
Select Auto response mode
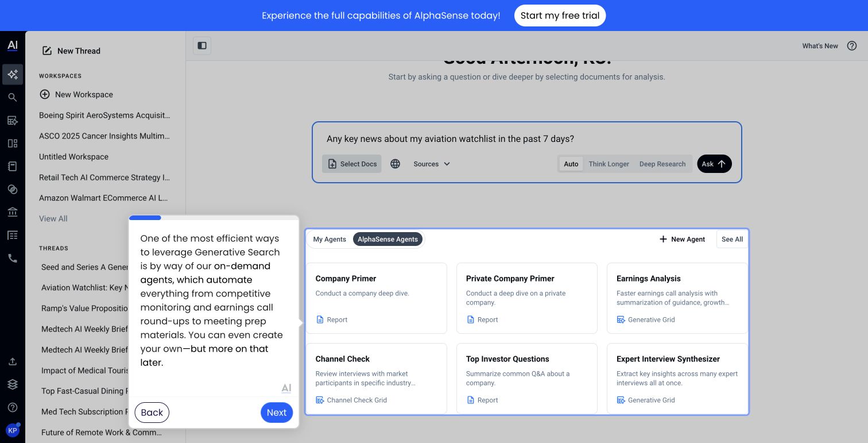571,164
